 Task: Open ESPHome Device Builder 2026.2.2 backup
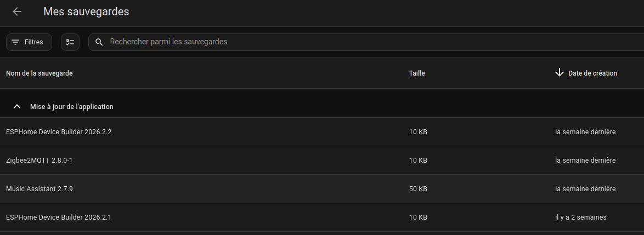point(59,132)
